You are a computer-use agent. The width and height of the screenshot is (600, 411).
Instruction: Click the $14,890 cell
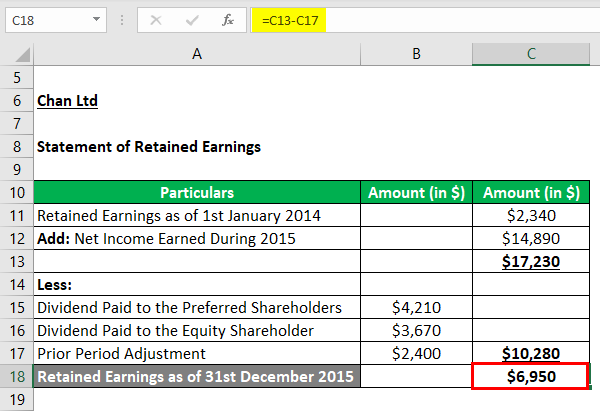pyautogui.click(x=531, y=238)
